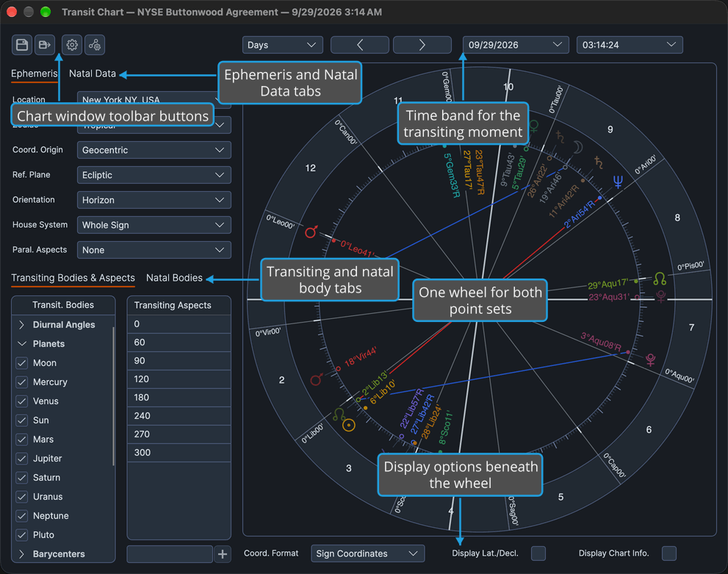This screenshot has height=574, width=728.
Task: Click the macOS green zoom window button
Action: (x=46, y=12)
